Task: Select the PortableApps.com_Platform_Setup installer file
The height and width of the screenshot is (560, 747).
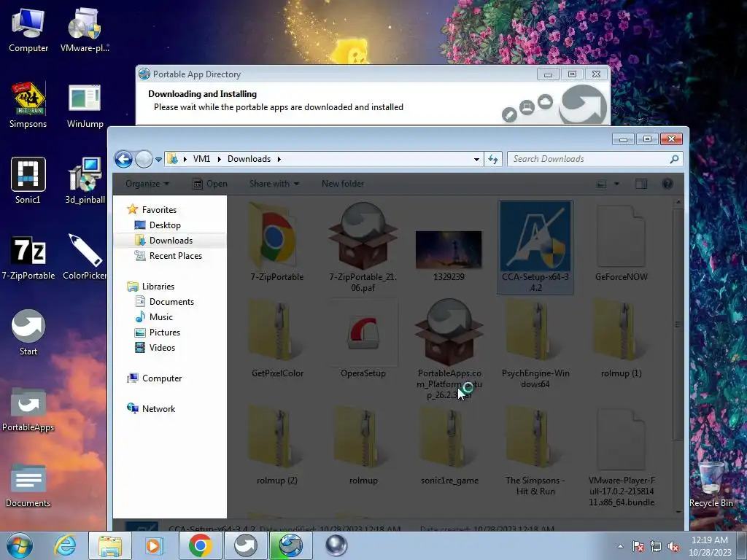Action: coord(449,349)
